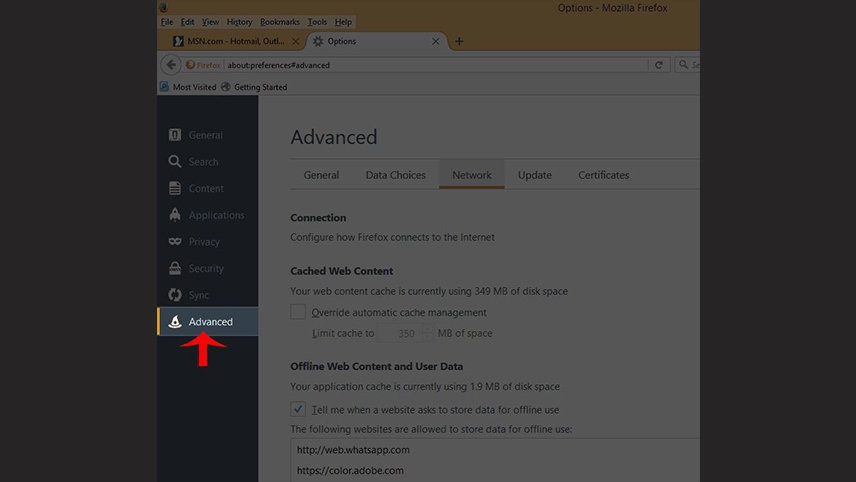Click the search magnifier in the toolbar search box
Image resolution: width=856 pixels, height=482 pixels.
[x=683, y=64]
